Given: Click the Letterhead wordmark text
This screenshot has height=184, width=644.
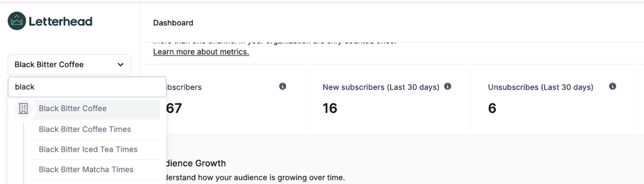Looking at the screenshot, I should coord(60,21).
